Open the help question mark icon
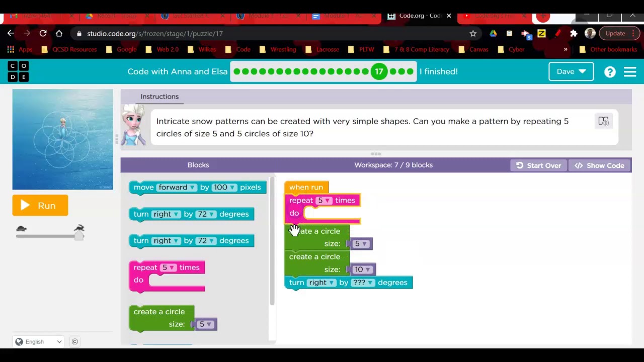Viewport: 644px width, 362px height. point(610,72)
